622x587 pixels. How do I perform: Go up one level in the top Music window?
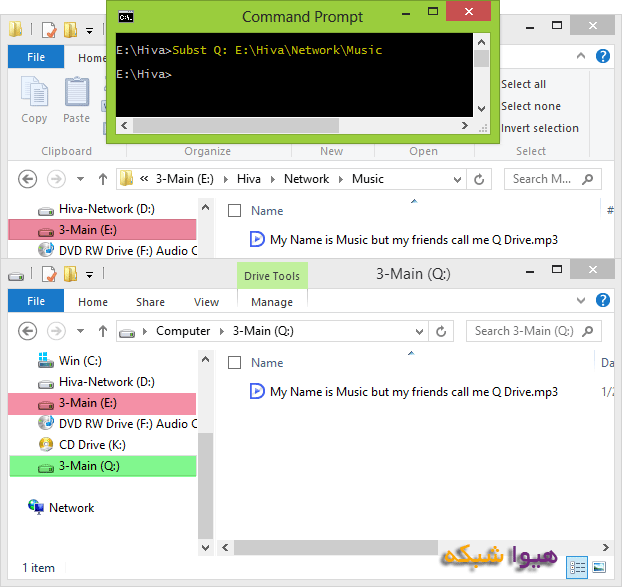tap(103, 179)
